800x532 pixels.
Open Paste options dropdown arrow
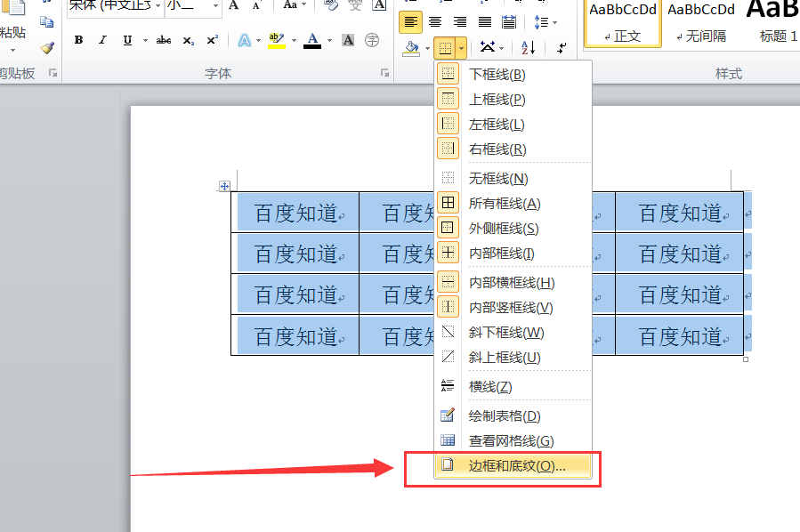point(12,50)
